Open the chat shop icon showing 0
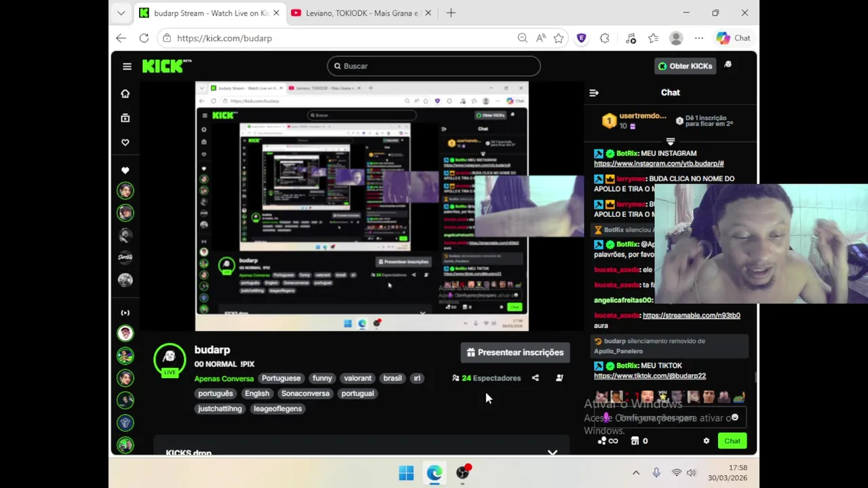Screen dimensions: 868x488 639,441
